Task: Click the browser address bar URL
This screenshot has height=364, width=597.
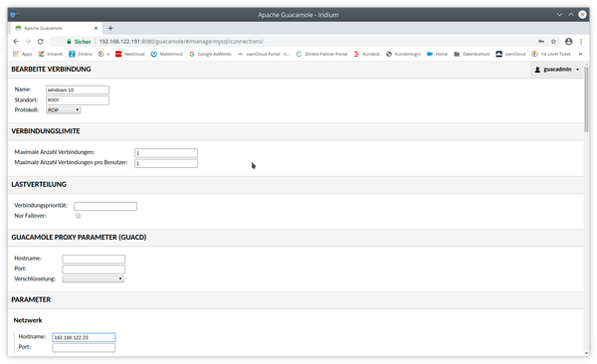Action: pyautogui.click(x=181, y=42)
